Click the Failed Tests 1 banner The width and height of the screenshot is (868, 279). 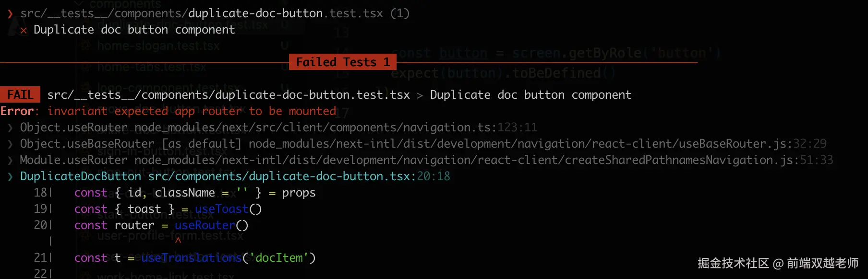(342, 62)
